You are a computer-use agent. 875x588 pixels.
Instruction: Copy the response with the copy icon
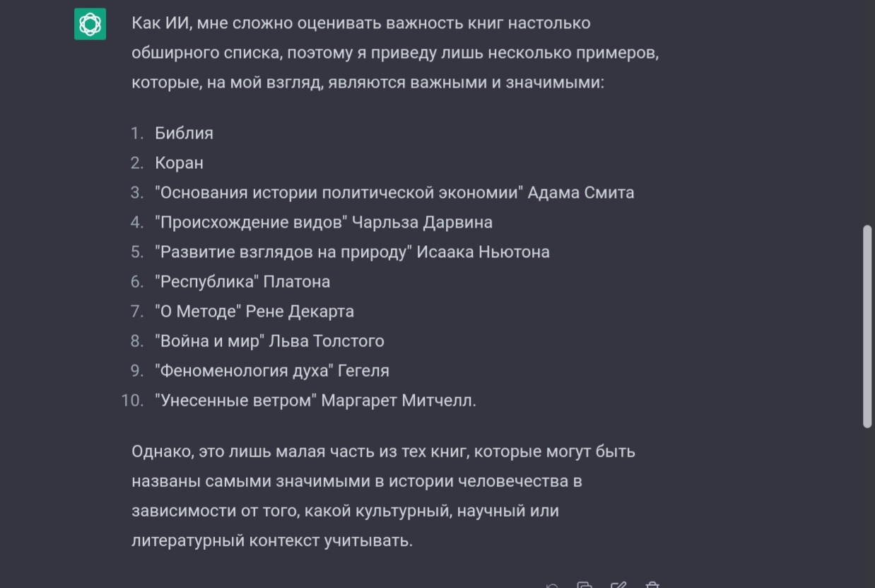tap(585, 585)
